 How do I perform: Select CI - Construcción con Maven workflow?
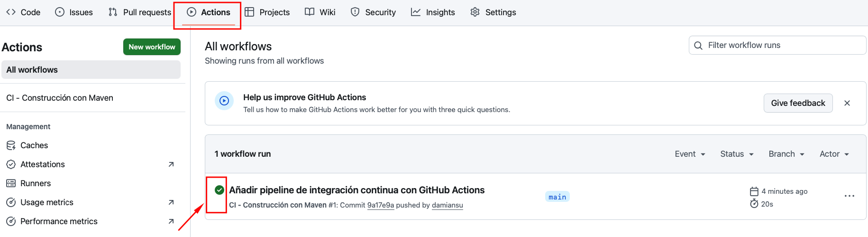(60, 98)
